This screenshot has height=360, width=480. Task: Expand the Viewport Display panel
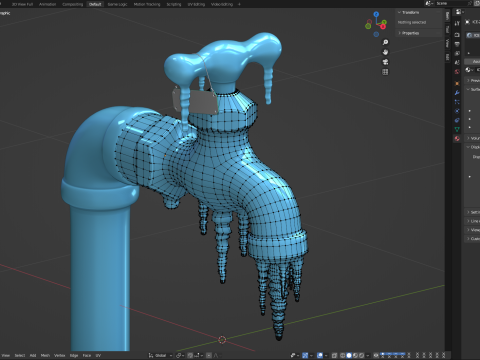[x=473, y=230]
